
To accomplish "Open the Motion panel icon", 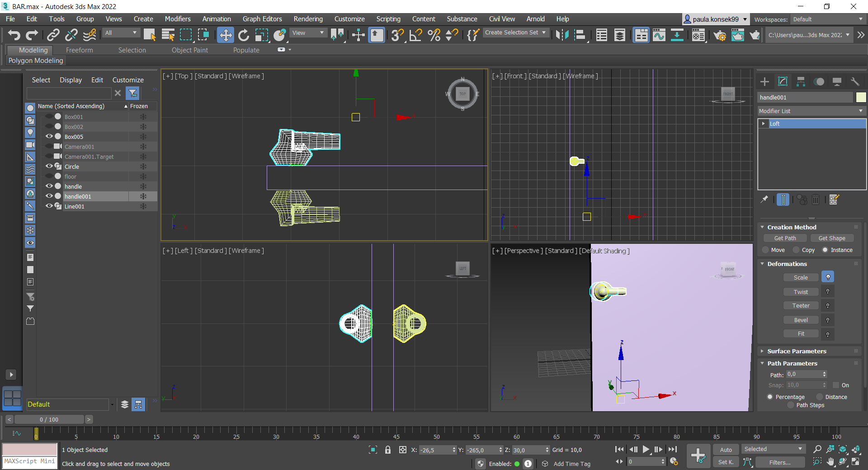I will coord(819,81).
